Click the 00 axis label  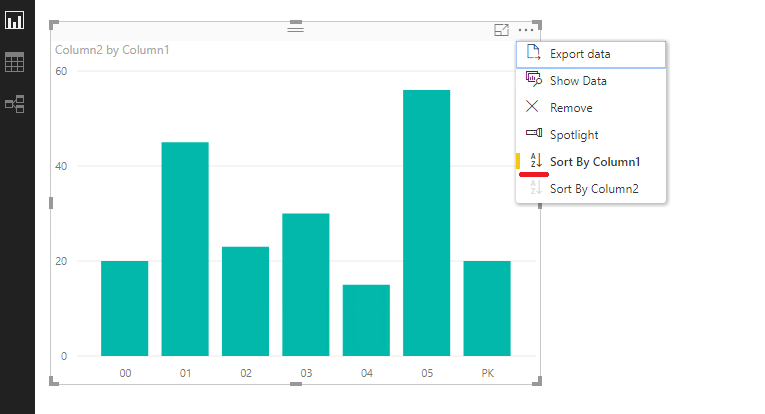[125, 373]
